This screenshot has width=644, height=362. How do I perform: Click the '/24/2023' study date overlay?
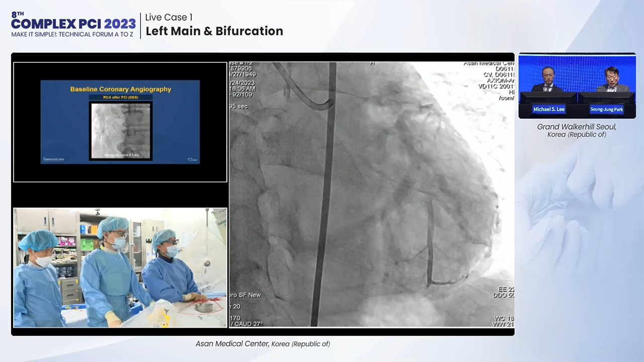(243, 82)
